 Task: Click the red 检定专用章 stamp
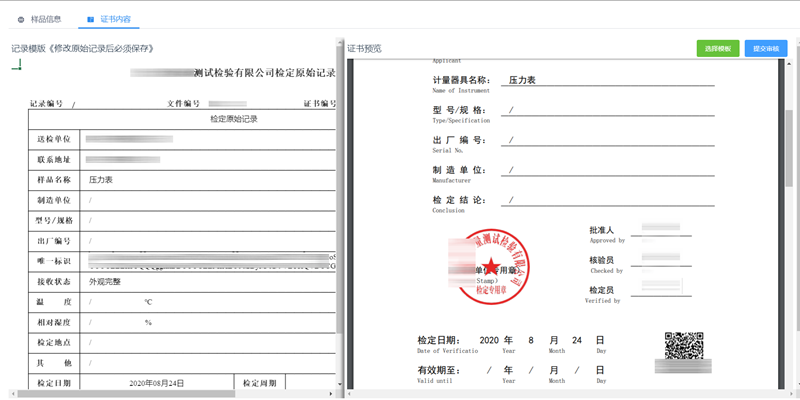click(x=490, y=267)
